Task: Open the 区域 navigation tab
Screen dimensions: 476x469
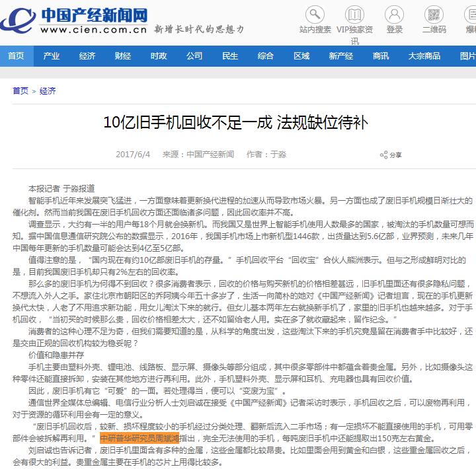Action: [301, 56]
